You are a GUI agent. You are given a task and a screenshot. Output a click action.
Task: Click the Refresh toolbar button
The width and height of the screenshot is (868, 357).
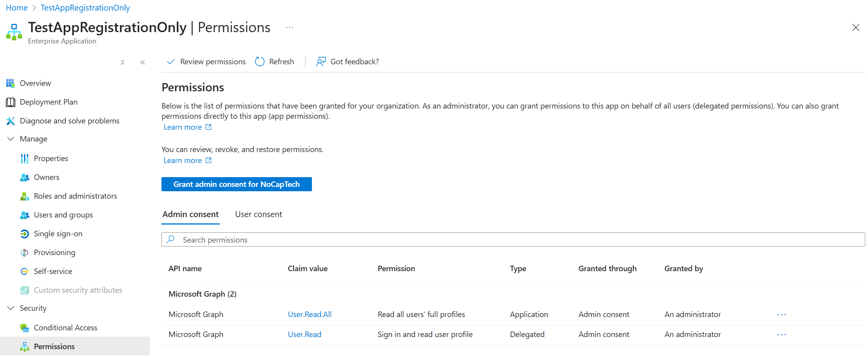275,62
